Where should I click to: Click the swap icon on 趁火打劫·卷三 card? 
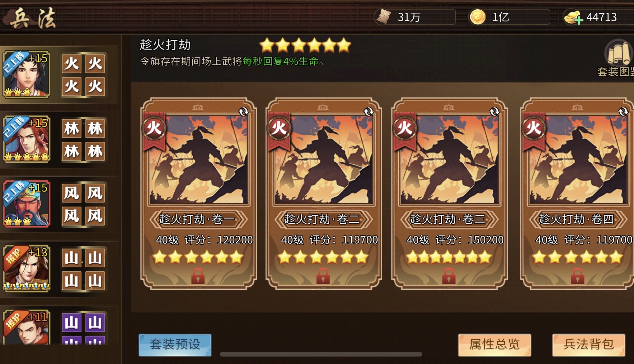(494, 111)
